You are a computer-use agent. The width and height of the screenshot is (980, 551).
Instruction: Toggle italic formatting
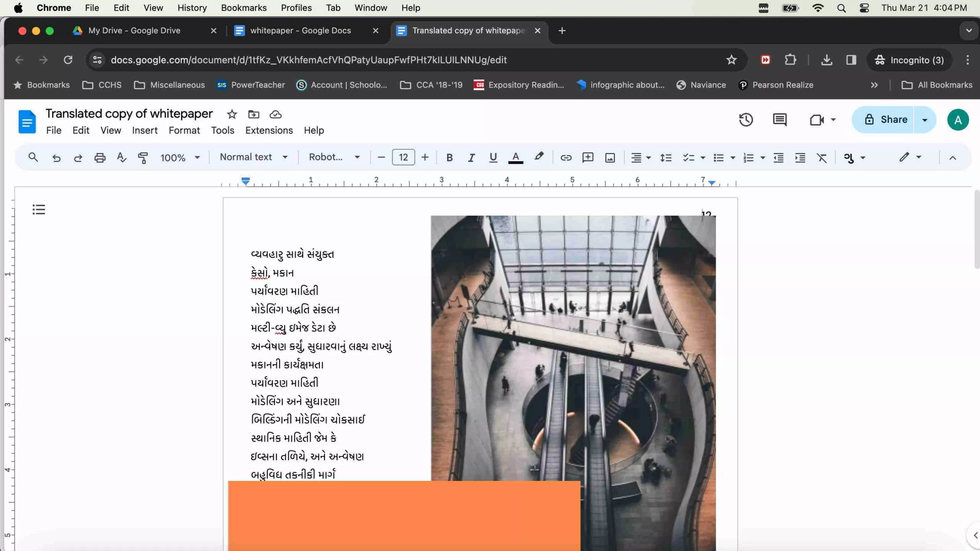(471, 157)
